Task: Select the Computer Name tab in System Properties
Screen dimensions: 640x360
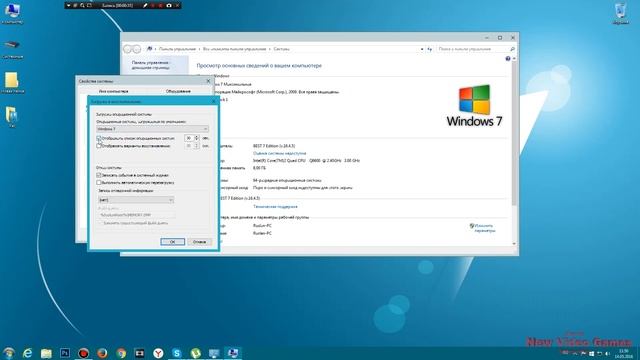Action: (113, 91)
